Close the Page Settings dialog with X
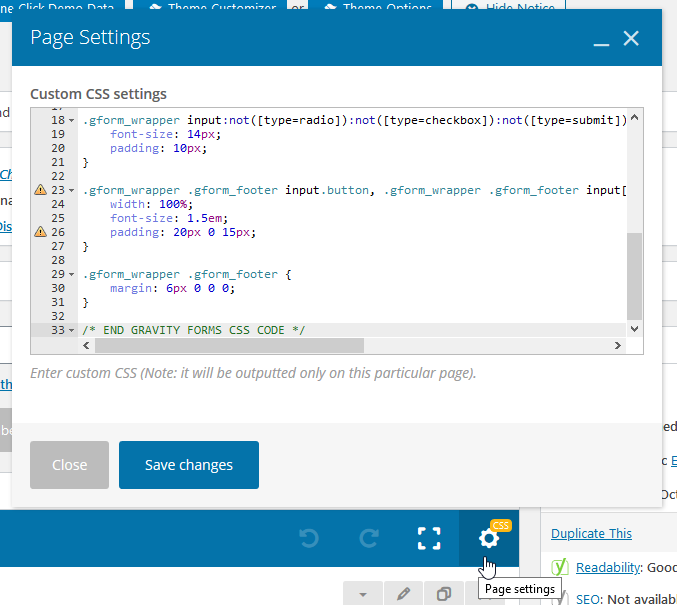The height and width of the screenshot is (605, 677). coord(631,38)
